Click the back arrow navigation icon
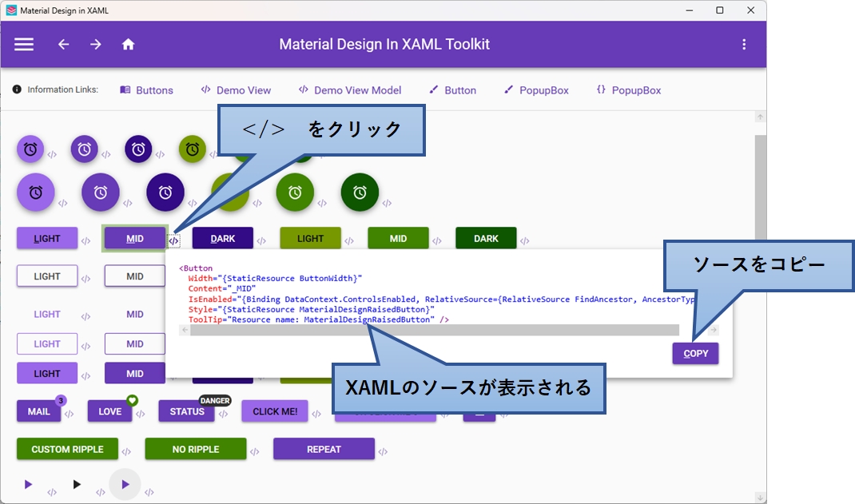The width and height of the screenshot is (855, 504). click(x=63, y=45)
